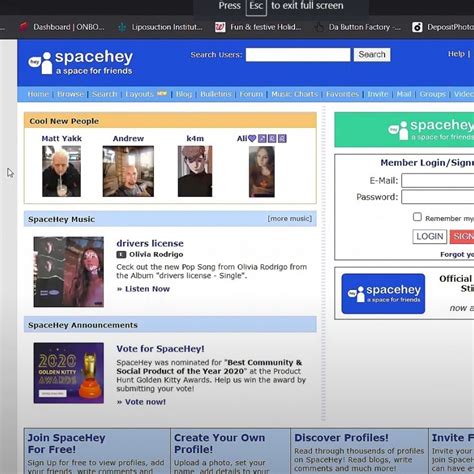Click the Search button next to Search Users
The image size is (474, 474).
pos(372,55)
